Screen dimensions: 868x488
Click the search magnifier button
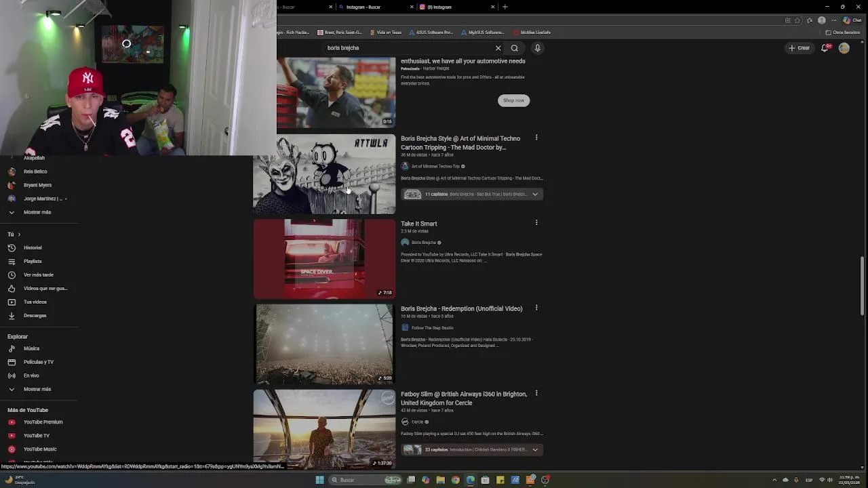coord(515,48)
